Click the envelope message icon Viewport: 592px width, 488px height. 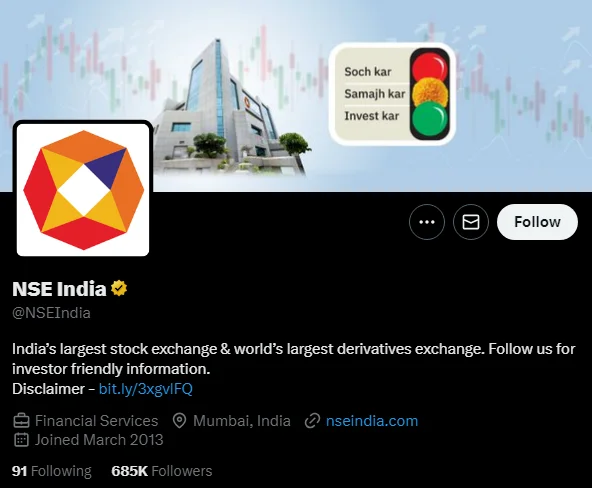[471, 222]
